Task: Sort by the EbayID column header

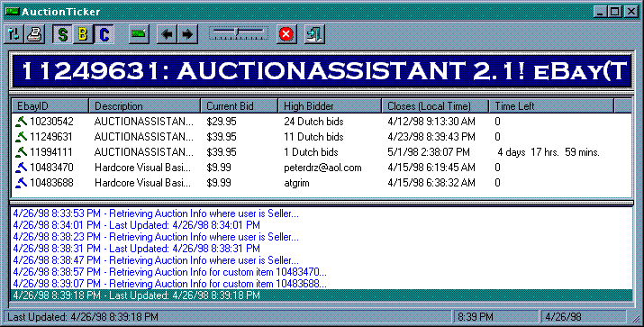Action: [50, 106]
